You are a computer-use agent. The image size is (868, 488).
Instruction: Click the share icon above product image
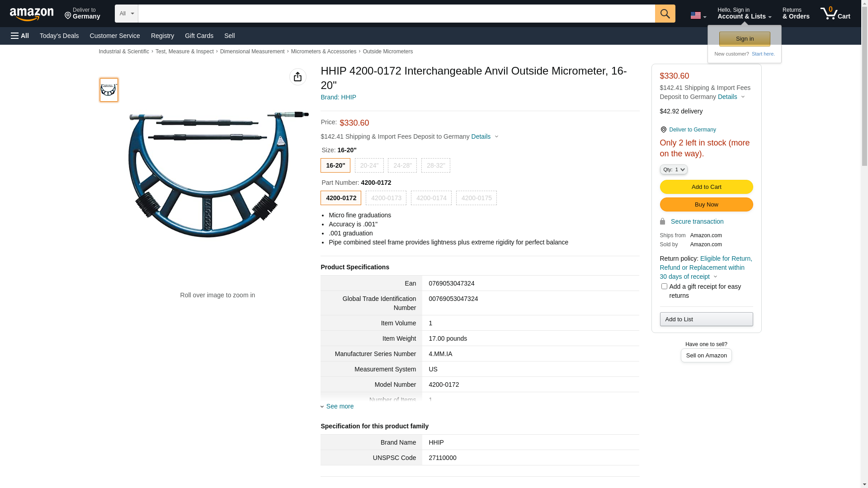pos(297,77)
